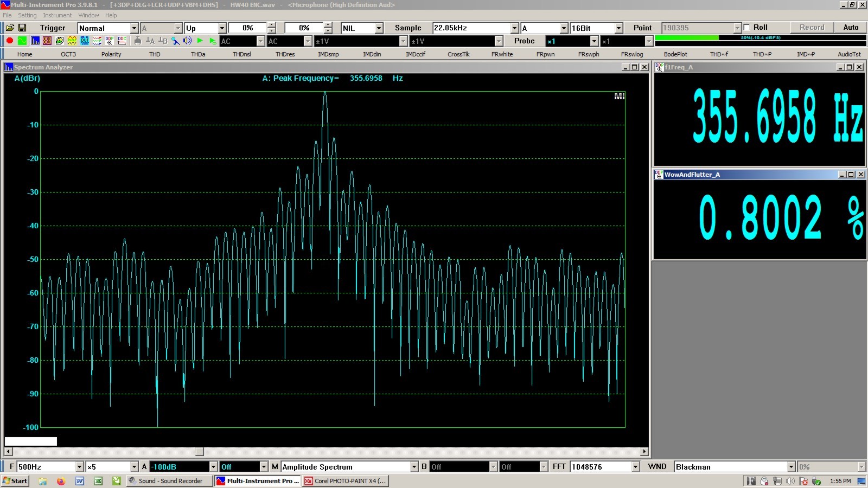Toggle the Roll checkbox
This screenshot has width=868, height=488.
(x=747, y=28)
